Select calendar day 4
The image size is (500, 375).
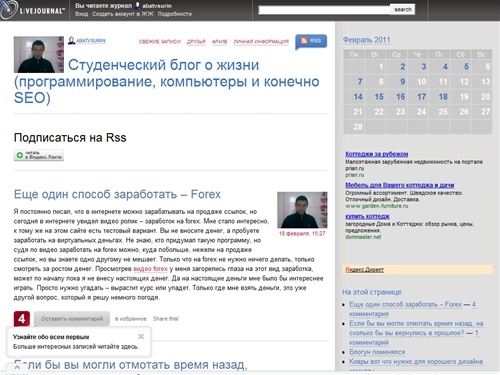point(445,66)
